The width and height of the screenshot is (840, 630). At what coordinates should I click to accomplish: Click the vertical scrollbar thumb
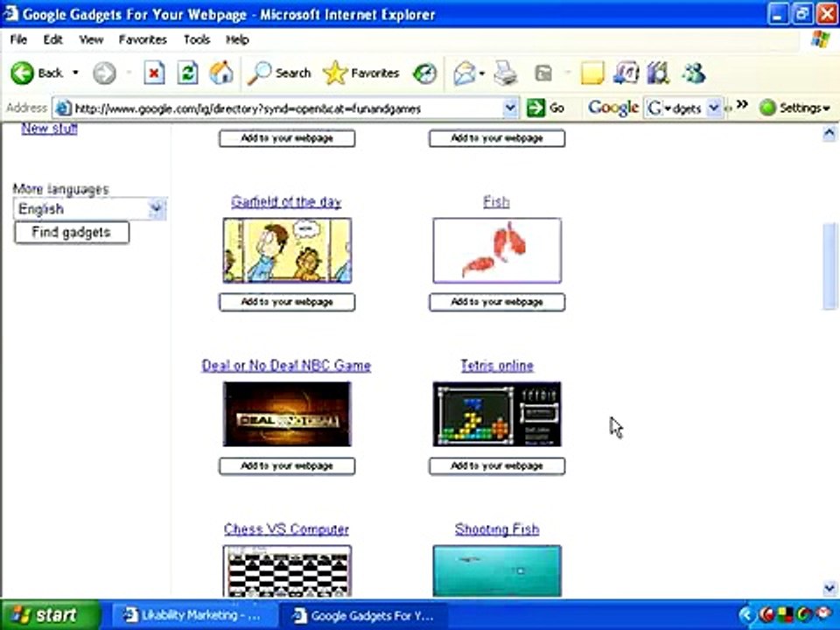829,266
